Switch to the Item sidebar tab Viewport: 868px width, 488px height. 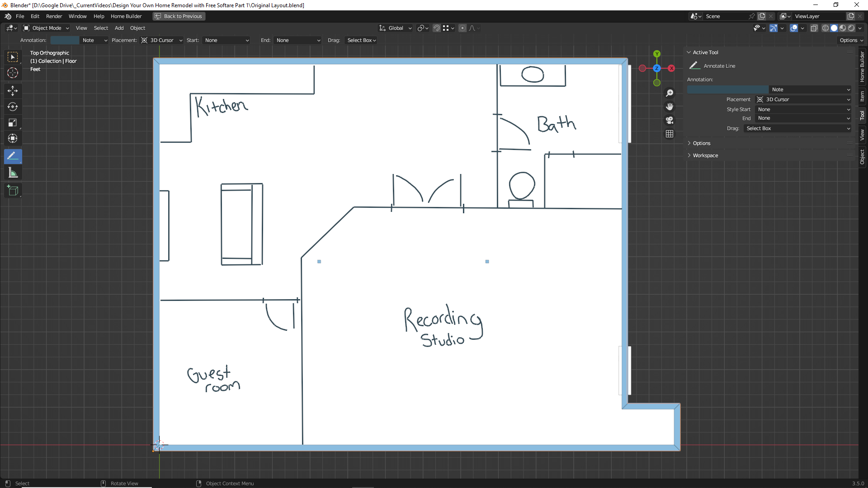point(863,95)
